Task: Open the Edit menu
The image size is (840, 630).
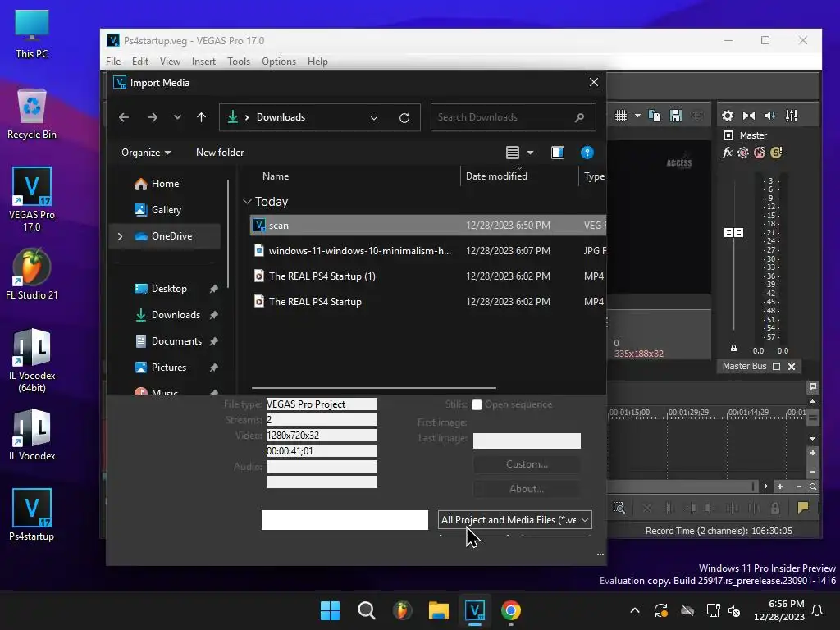Action: (139, 62)
